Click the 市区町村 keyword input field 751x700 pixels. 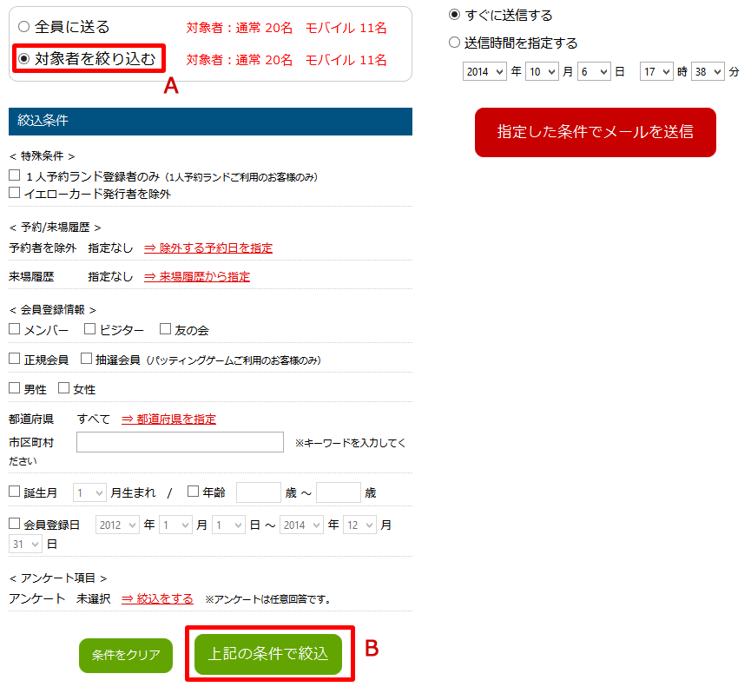(x=180, y=442)
